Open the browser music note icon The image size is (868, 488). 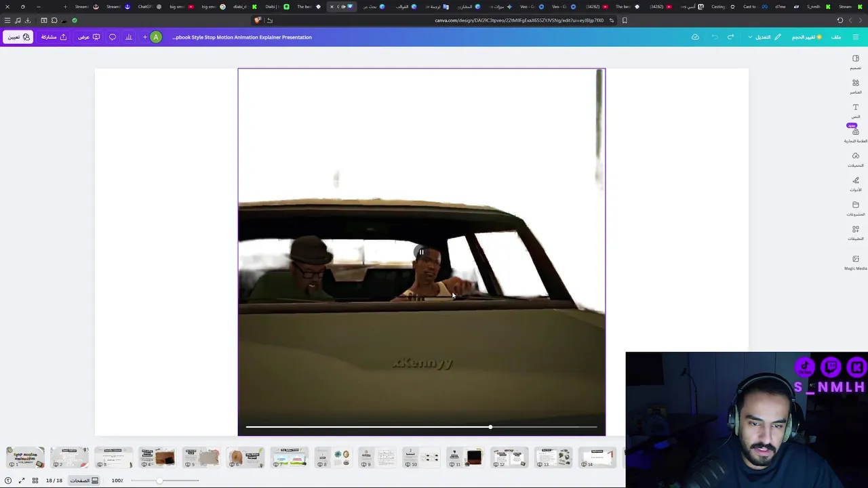[18, 20]
